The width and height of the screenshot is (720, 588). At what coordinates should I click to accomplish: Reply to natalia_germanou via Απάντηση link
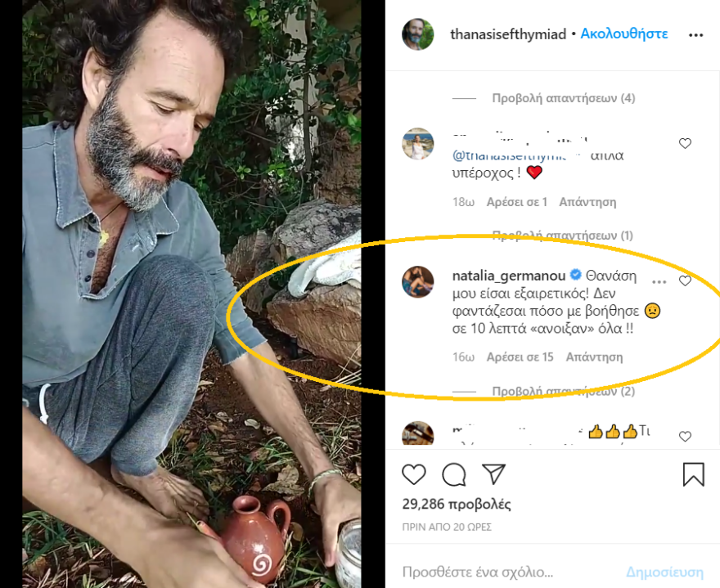pos(594,357)
